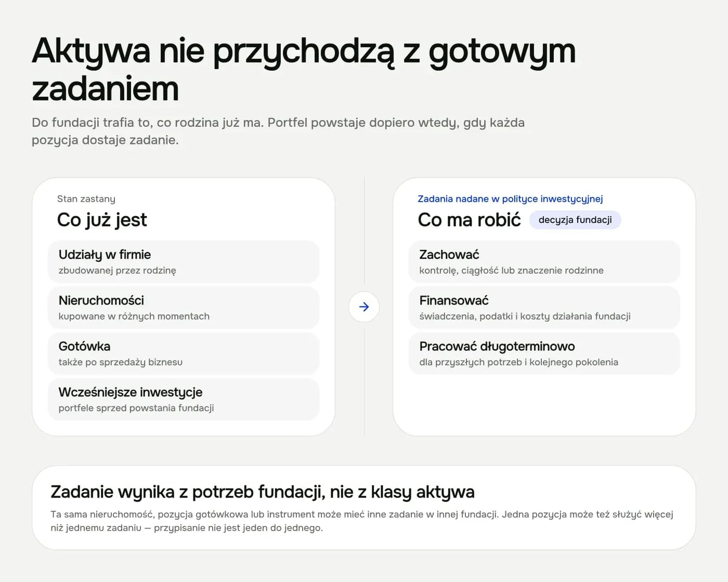Select the 'Wcześniejsze inwestycje' row
This screenshot has width=728, height=582.
tap(184, 399)
